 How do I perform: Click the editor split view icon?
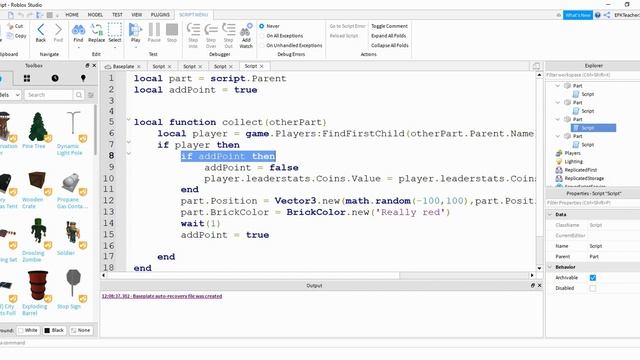(536, 66)
